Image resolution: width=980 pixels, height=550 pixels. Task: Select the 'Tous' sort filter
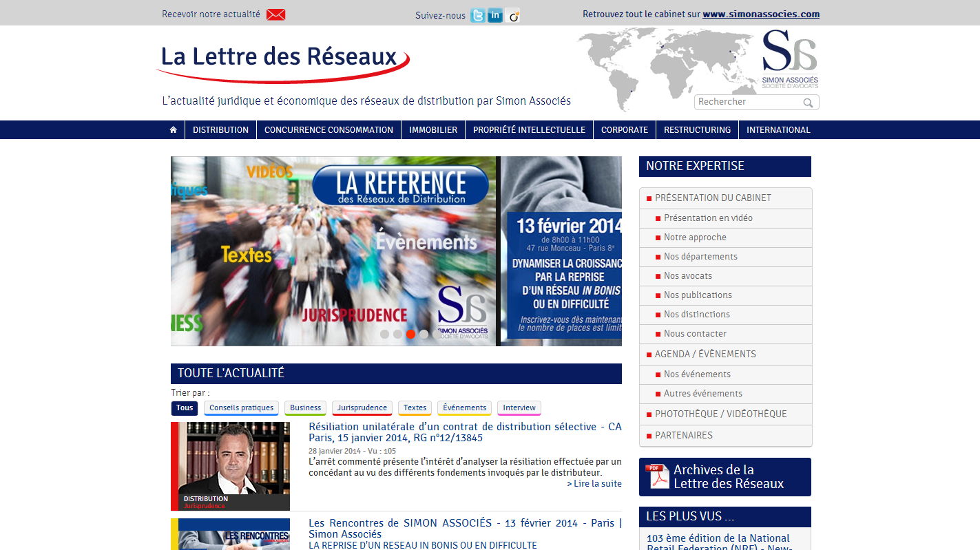(x=185, y=408)
